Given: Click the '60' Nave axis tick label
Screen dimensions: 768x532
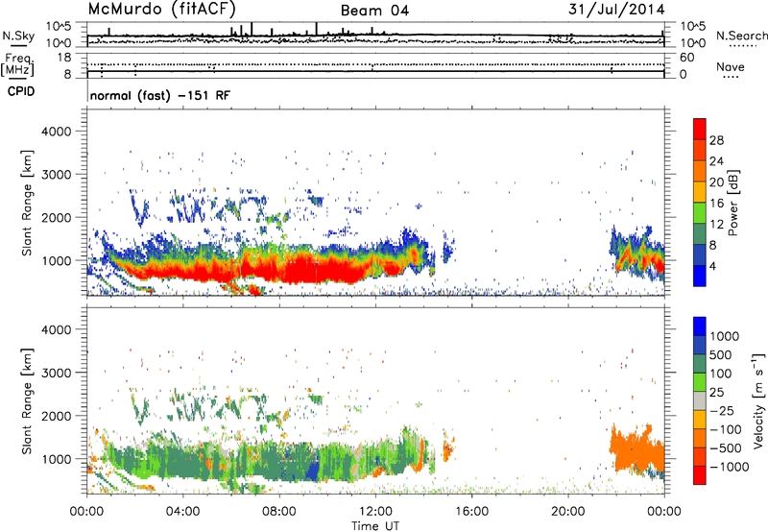Looking at the screenshot, I should pyautogui.click(x=687, y=58).
